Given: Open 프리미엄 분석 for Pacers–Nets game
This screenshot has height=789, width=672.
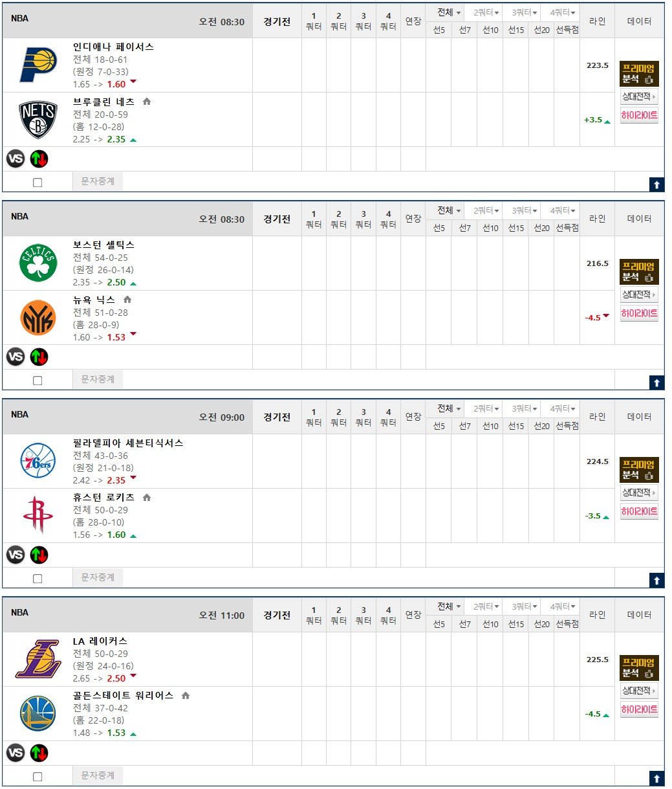Looking at the screenshot, I should coord(638,74).
